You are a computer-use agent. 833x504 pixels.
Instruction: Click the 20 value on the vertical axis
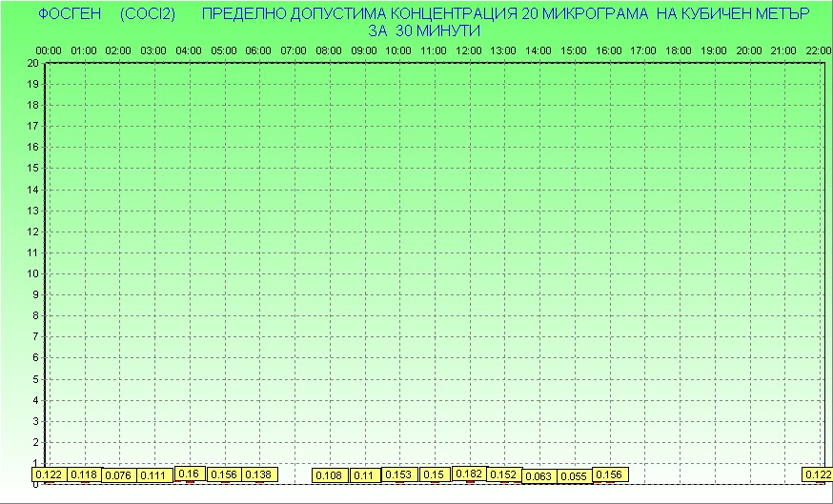click(x=33, y=63)
